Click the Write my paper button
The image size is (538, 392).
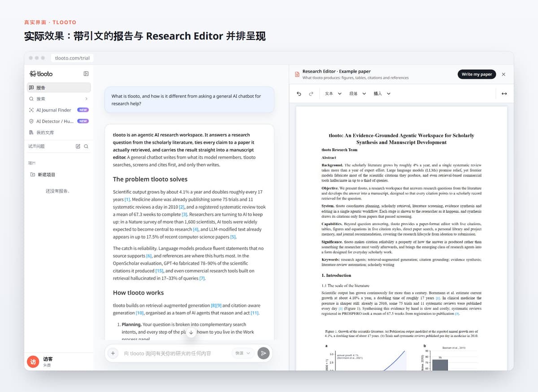point(477,74)
